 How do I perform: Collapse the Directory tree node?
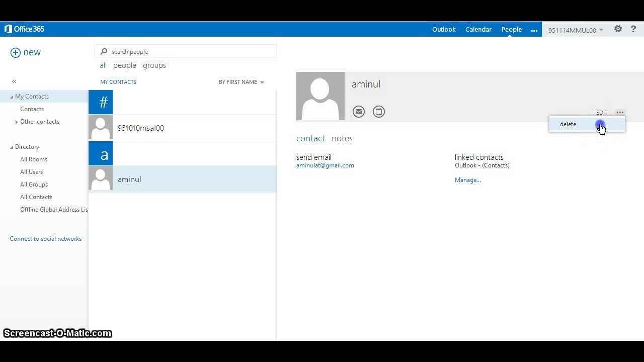point(12,147)
